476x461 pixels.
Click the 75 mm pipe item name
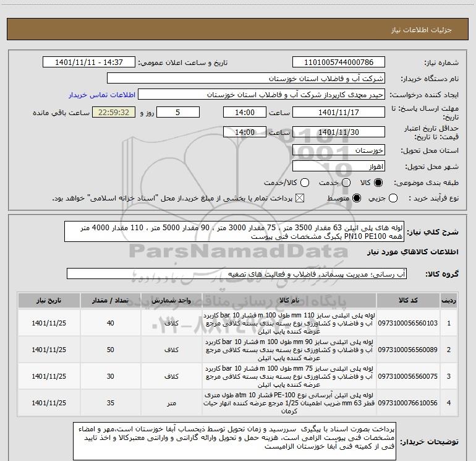pyautogui.click(x=289, y=376)
